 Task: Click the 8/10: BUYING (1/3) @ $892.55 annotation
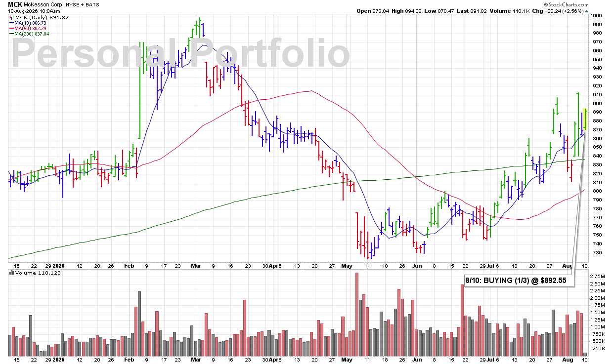[519, 281]
